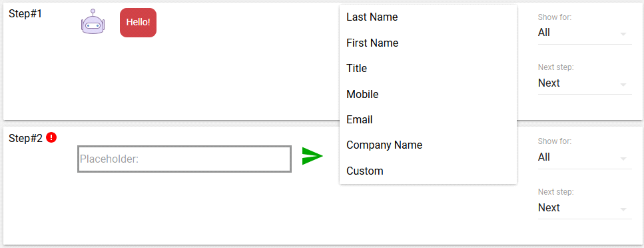
Task: Select Last Name from the dropdown list
Action: click(x=428, y=17)
